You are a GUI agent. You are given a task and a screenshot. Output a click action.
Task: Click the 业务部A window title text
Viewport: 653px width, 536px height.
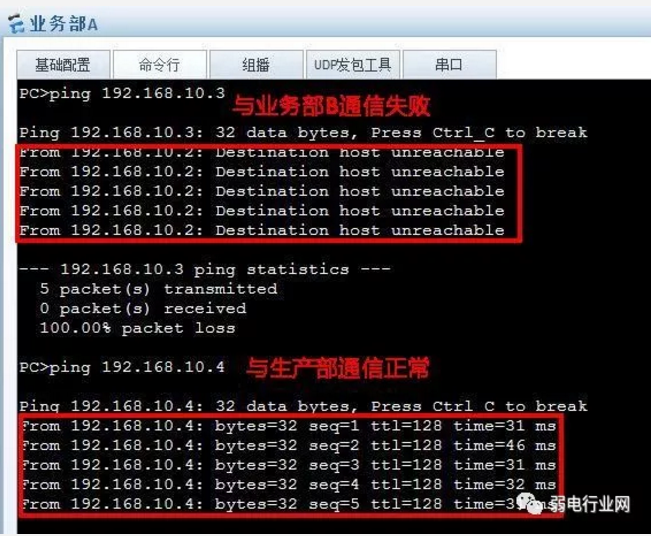coord(63,24)
